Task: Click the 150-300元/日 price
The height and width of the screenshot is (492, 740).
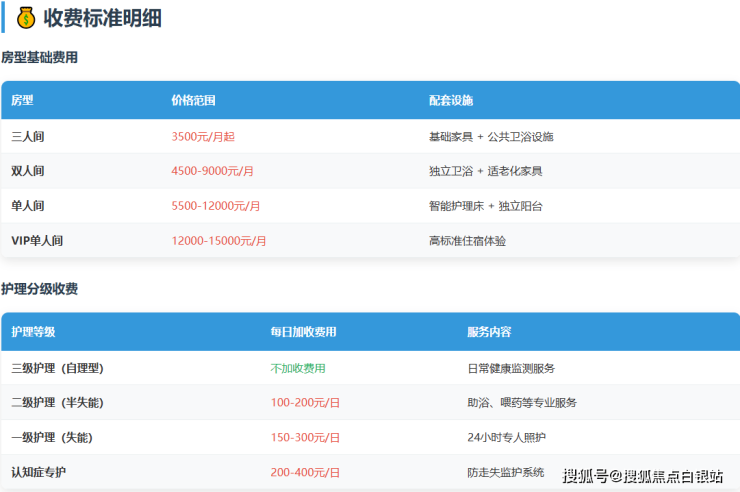Action: pyautogui.click(x=305, y=438)
